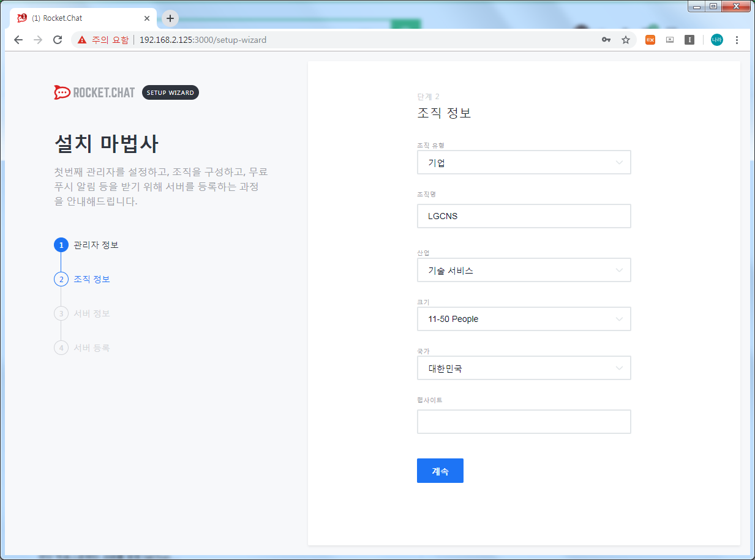Open a new browser tab
The height and width of the screenshot is (560, 755).
(170, 18)
